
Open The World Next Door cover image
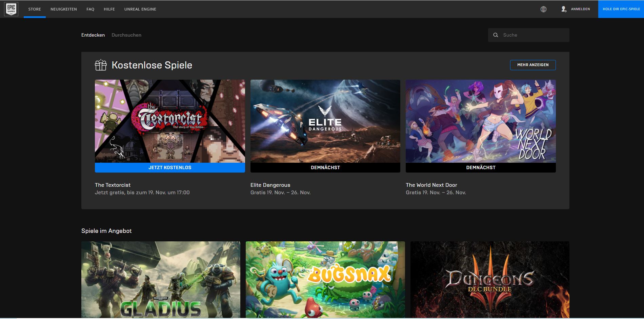(x=481, y=121)
